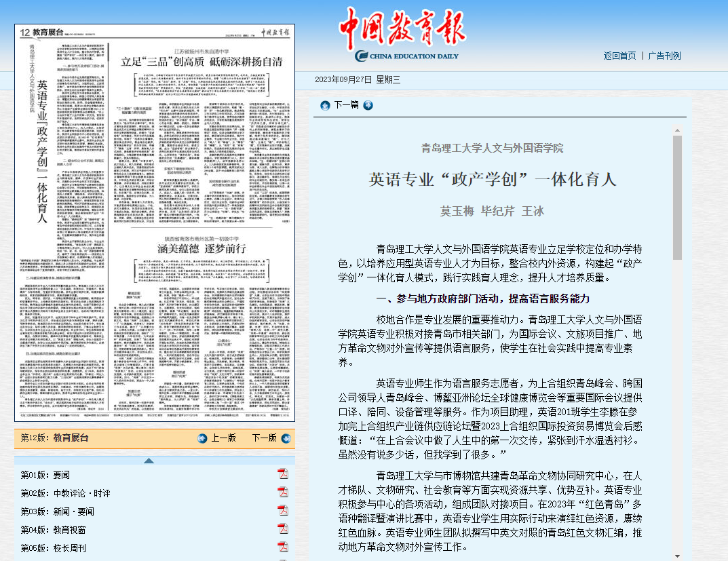Click the newspaper page thumbnail image
Screen dimensions: 728x561
pyautogui.click(x=155, y=224)
